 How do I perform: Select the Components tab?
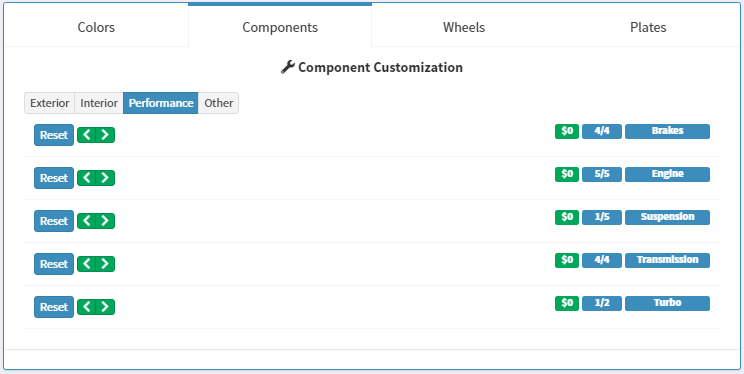pyautogui.click(x=280, y=27)
